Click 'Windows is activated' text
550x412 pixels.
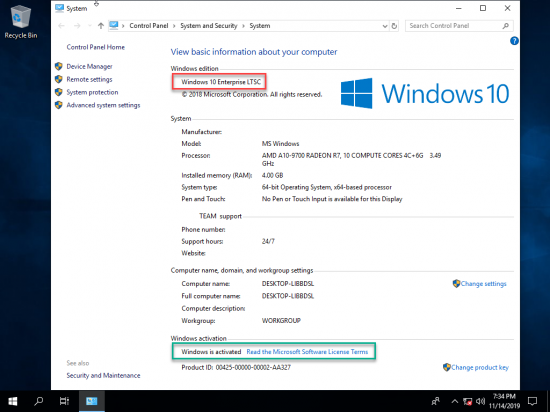click(211, 352)
